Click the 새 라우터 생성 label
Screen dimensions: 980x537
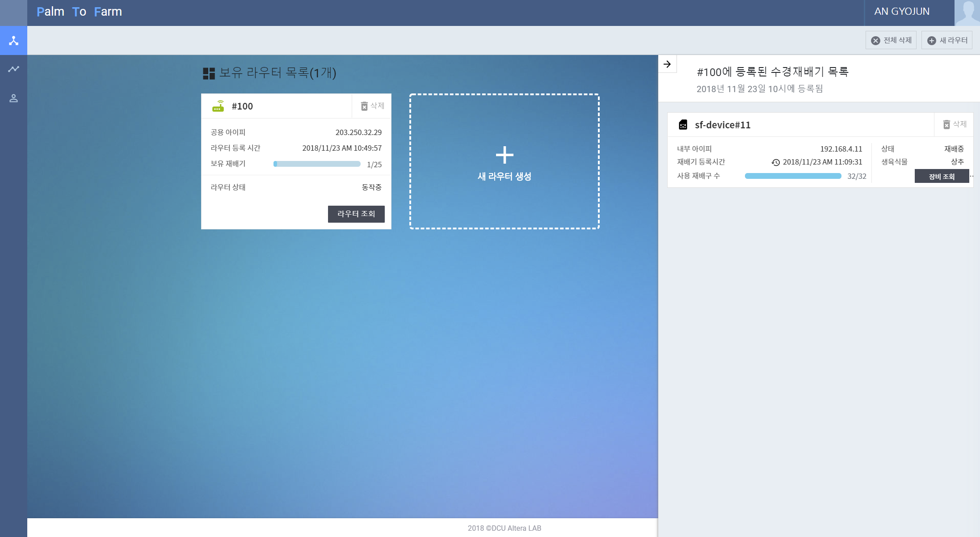point(505,177)
